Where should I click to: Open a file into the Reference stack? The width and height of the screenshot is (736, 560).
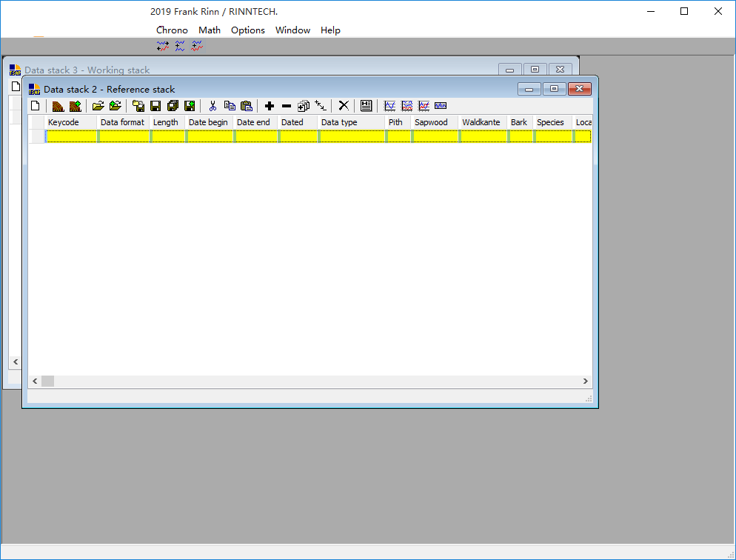point(97,105)
